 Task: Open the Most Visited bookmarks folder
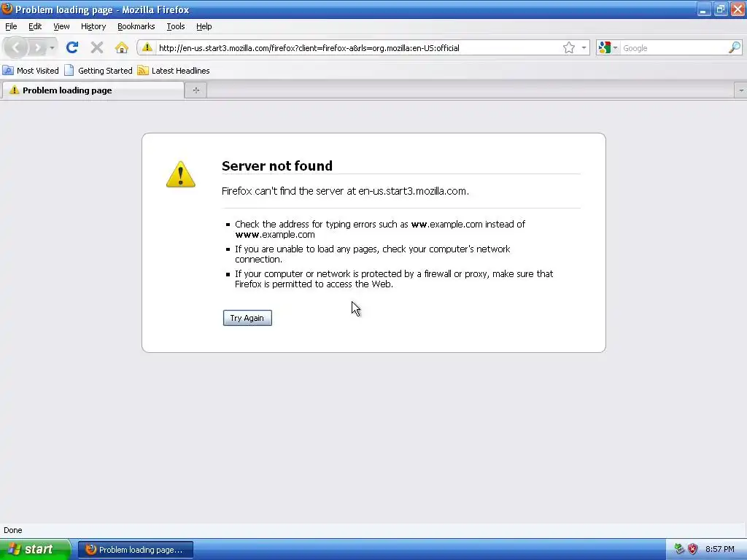(31, 71)
